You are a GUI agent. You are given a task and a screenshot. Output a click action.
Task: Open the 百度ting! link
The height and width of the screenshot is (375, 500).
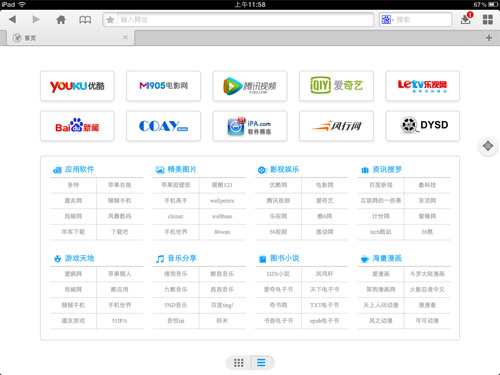(x=222, y=305)
